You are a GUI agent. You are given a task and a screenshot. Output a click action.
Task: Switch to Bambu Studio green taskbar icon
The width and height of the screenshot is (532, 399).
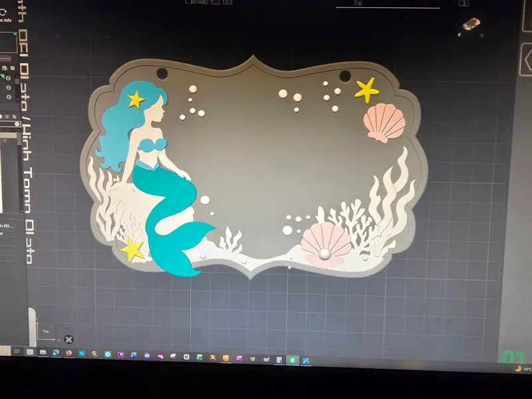coord(293,360)
